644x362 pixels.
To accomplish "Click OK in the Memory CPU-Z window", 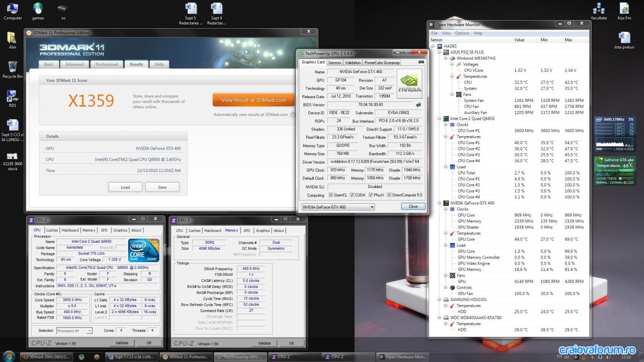I will coord(292,343).
